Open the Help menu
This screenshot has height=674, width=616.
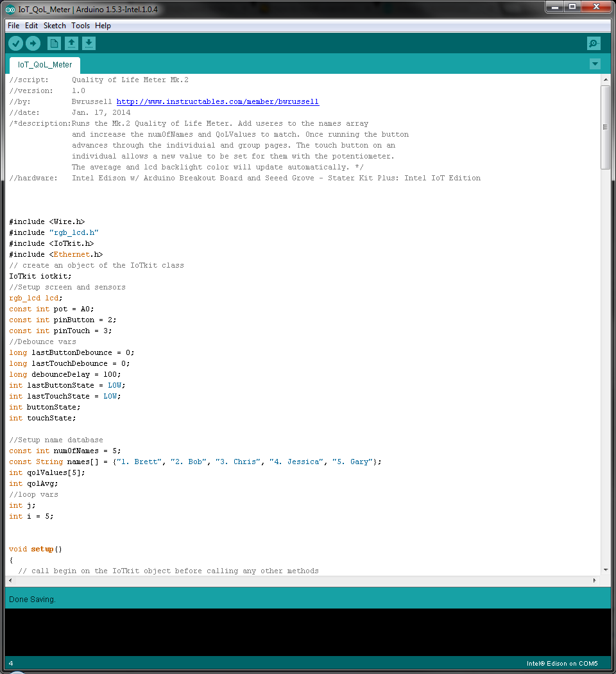coord(103,26)
